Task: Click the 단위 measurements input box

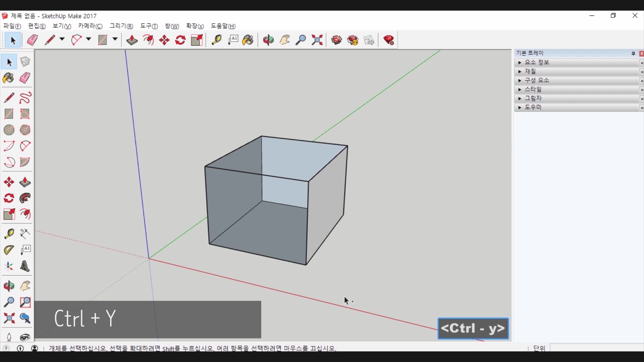Action: pyautogui.click(x=597, y=348)
